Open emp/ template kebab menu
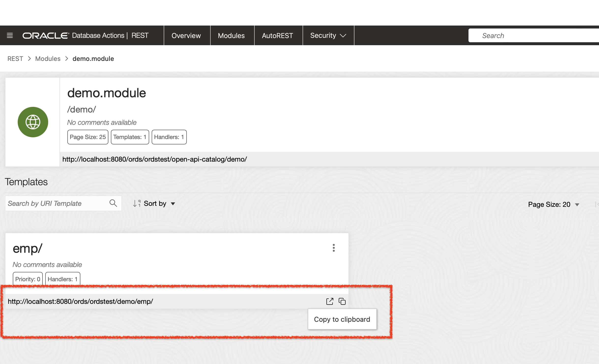Image resolution: width=599 pixels, height=364 pixels. pos(334,248)
